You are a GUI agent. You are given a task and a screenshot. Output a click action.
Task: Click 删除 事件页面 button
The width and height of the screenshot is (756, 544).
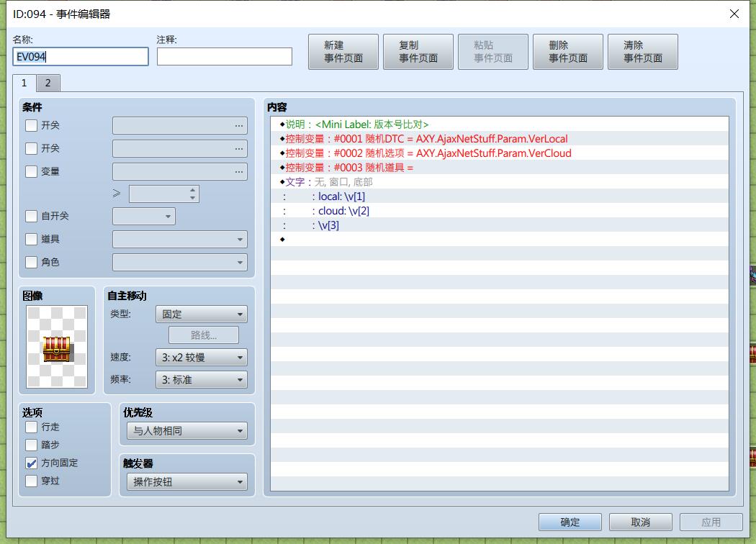(568, 52)
